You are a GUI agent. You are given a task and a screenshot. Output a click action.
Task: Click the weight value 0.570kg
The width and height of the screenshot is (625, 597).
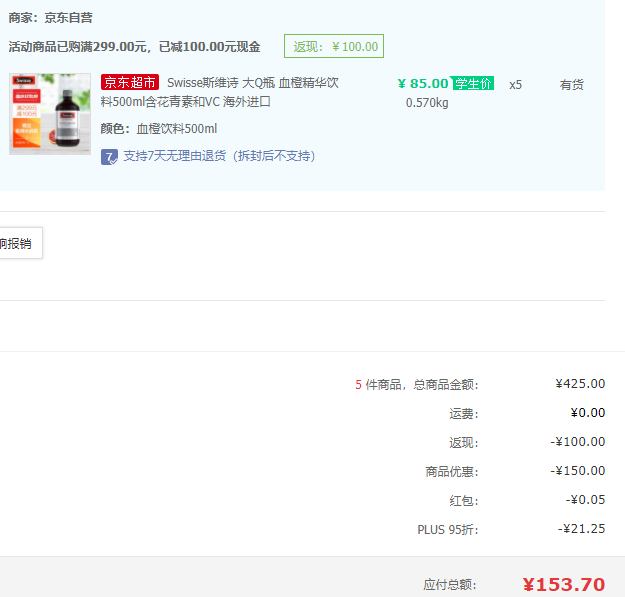coord(427,103)
